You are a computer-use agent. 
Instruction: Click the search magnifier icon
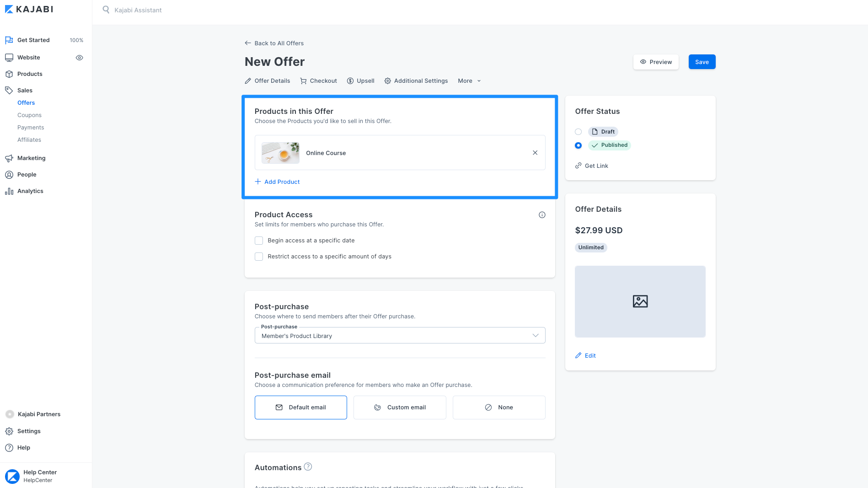pyautogui.click(x=106, y=10)
